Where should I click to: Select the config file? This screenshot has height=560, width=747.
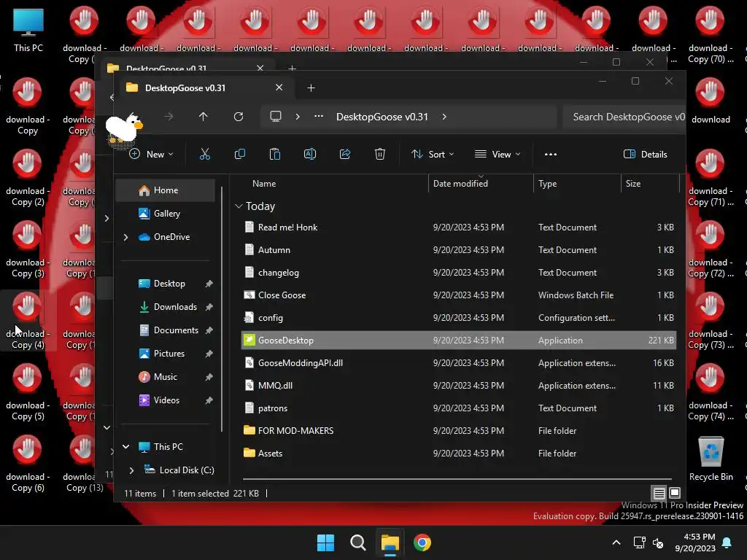(459, 318)
